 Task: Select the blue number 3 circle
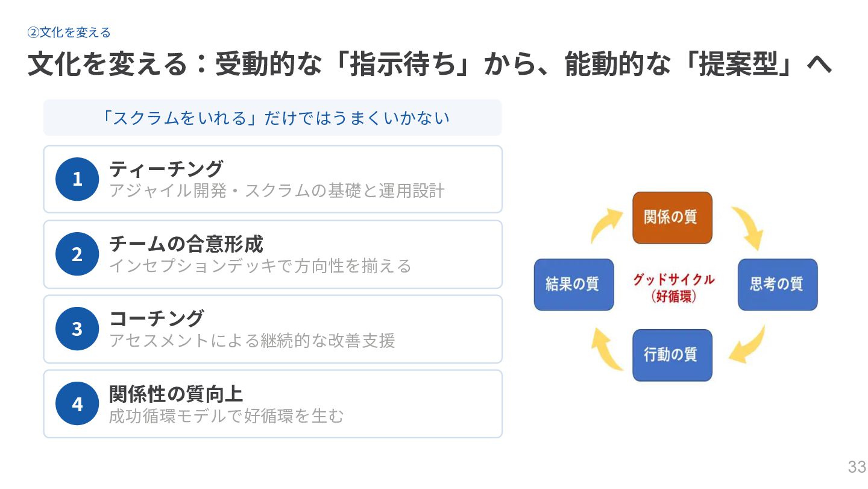tap(77, 329)
